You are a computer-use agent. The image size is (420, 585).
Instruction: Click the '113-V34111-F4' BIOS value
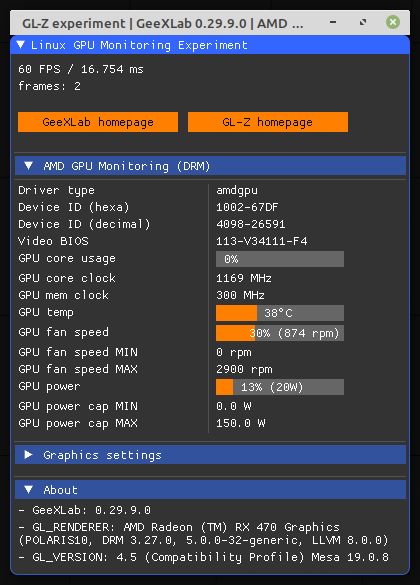pyautogui.click(x=261, y=241)
